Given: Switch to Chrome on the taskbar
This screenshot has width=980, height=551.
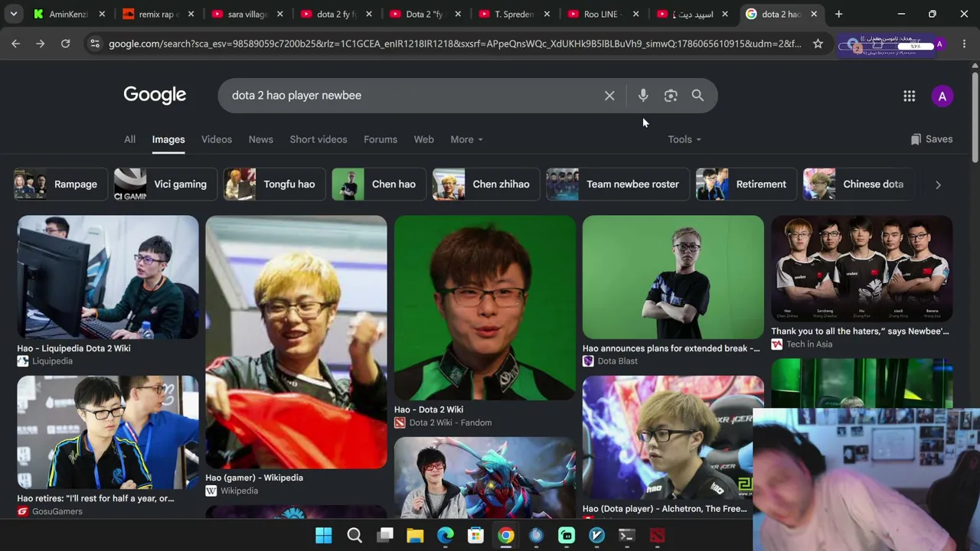Looking at the screenshot, I should tap(506, 536).
